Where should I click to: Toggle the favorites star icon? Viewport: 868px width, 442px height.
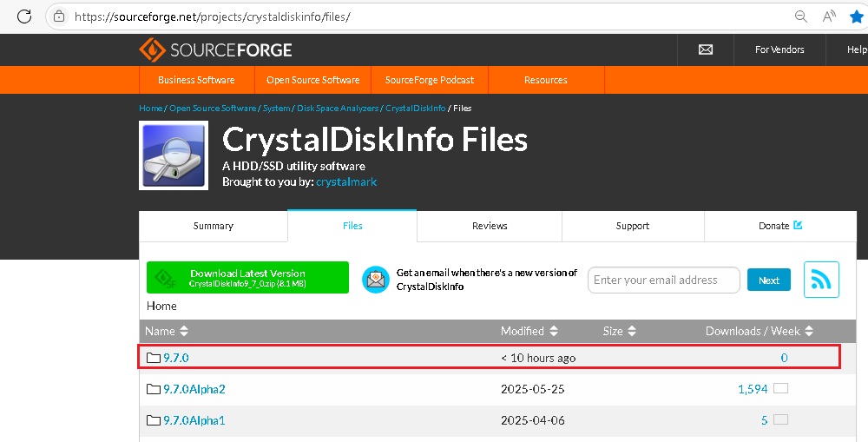coord(857,16)
